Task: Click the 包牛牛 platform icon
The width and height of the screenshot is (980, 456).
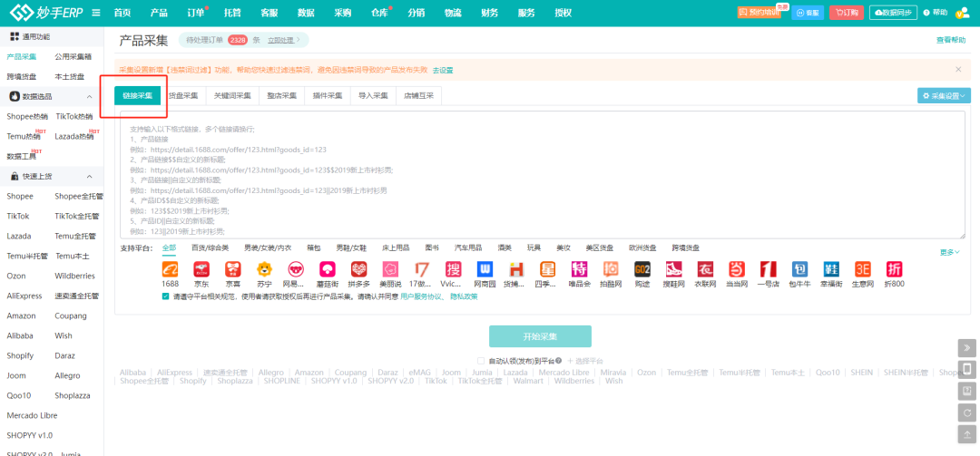Action: pos(799,269)
